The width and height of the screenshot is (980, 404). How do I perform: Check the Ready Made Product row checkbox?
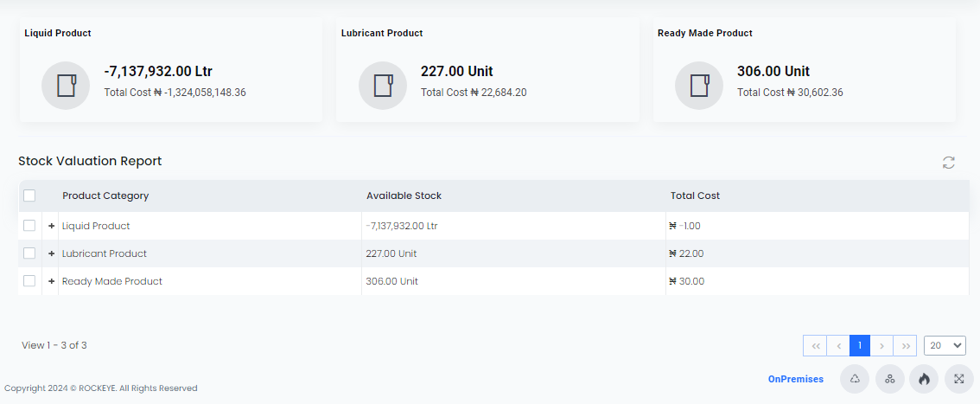29,281
